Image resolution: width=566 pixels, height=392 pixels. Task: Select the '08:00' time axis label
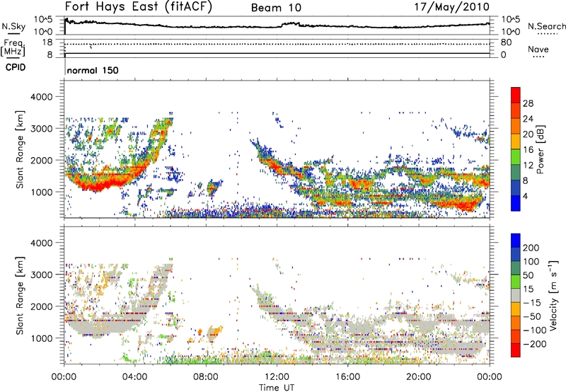[x=206, y=377]
